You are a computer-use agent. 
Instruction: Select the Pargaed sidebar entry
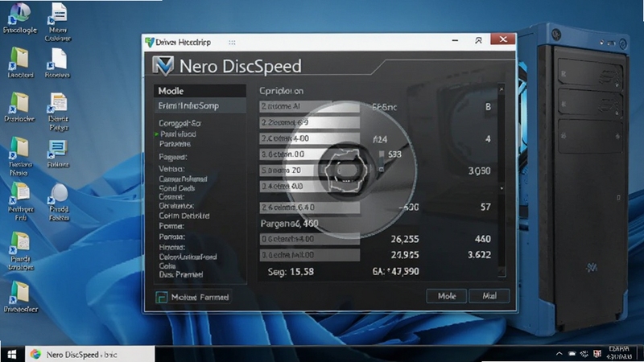[173, 157]
